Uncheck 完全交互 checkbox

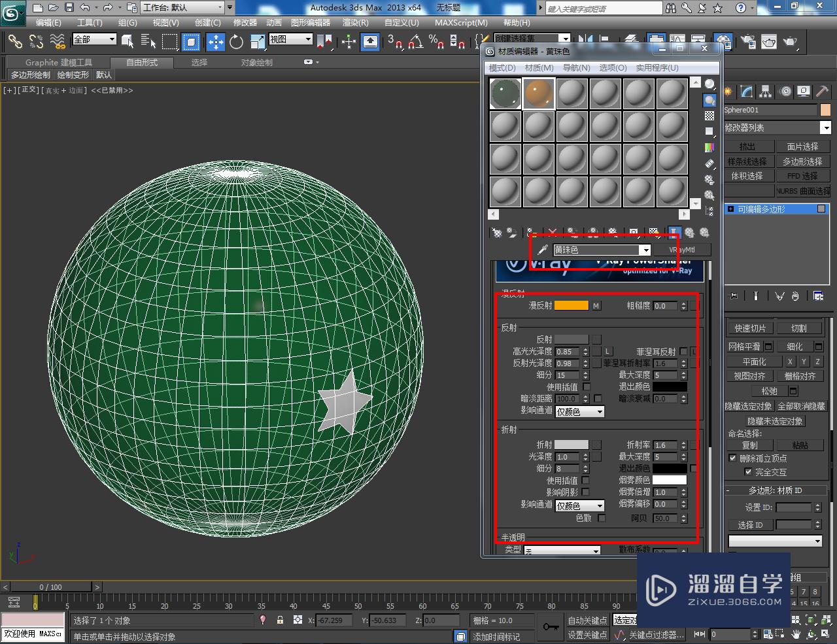tap(748, 471)
